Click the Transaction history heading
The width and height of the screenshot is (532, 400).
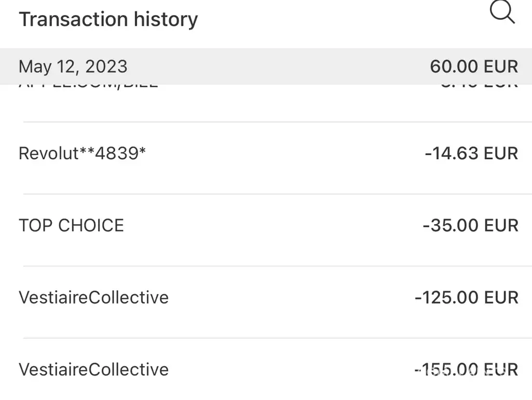pos(108,19)
